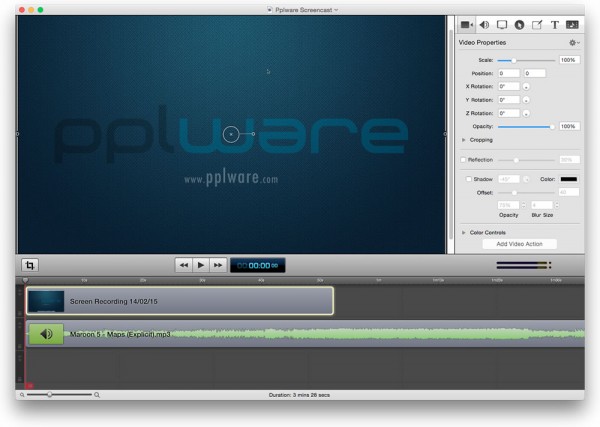Click the timeline playhead marker
The image size is (600, 427).
point(25,280)
